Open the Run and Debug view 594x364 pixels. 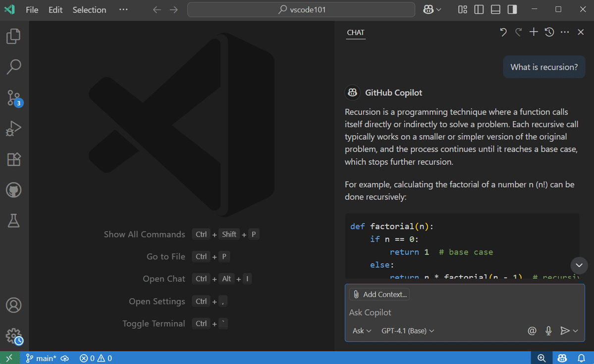13,128
